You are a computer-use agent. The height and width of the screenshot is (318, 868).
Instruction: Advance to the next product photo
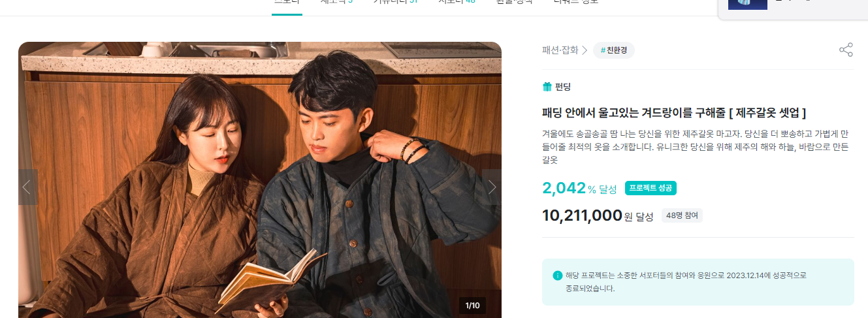492,187
